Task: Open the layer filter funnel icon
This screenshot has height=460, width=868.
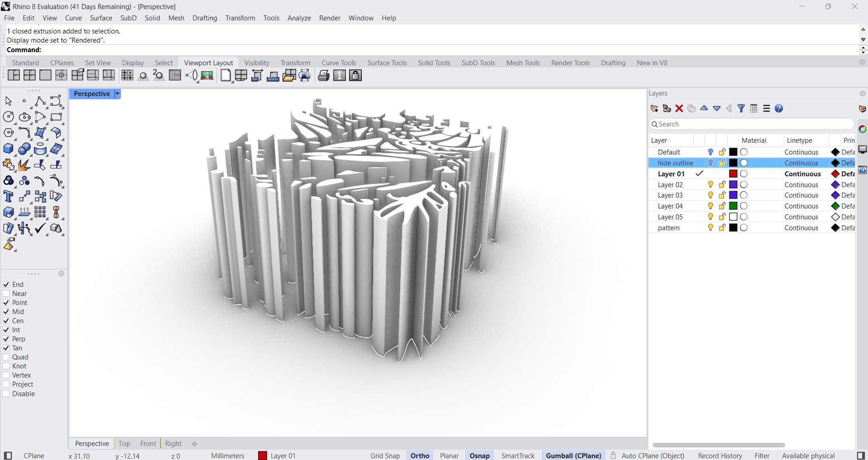Action: [x=741, y=108]
